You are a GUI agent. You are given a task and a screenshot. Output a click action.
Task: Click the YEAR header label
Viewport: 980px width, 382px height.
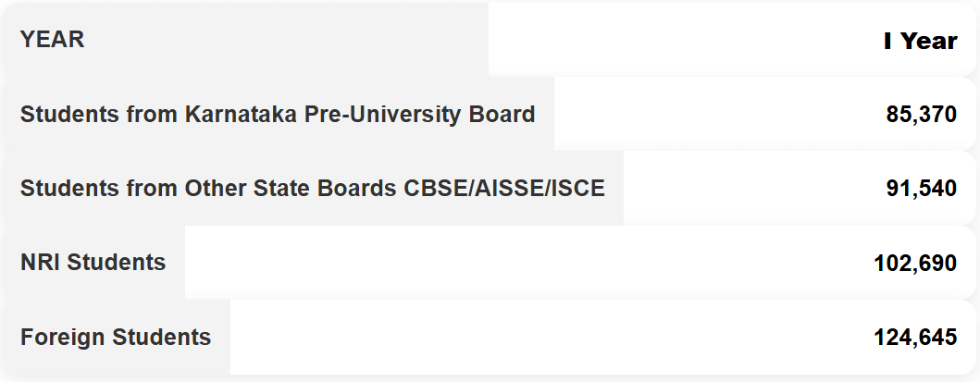[52, 40]
